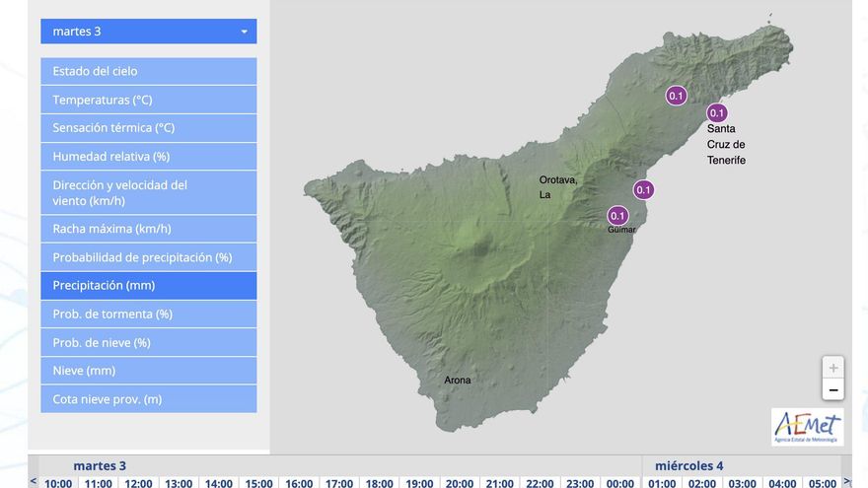This screenshot has height=488, width=868.
Task: Select Nieve (mm) layer
Action: [x=148, y=371]
